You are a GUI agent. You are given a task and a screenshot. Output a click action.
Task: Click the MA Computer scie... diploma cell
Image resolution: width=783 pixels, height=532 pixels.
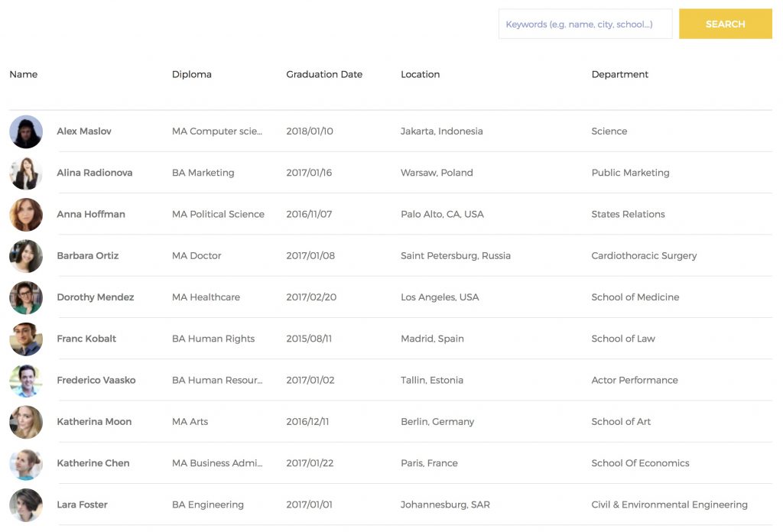216,131
